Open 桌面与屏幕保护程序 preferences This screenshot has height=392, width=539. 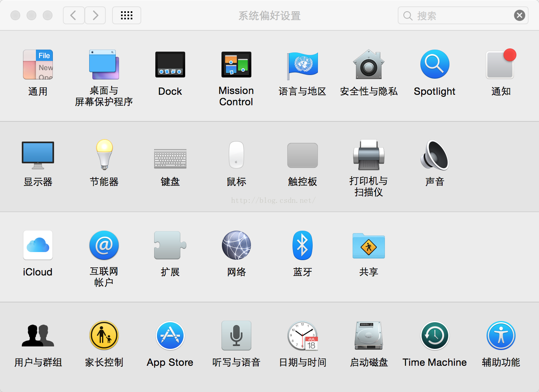pos(104,65)
